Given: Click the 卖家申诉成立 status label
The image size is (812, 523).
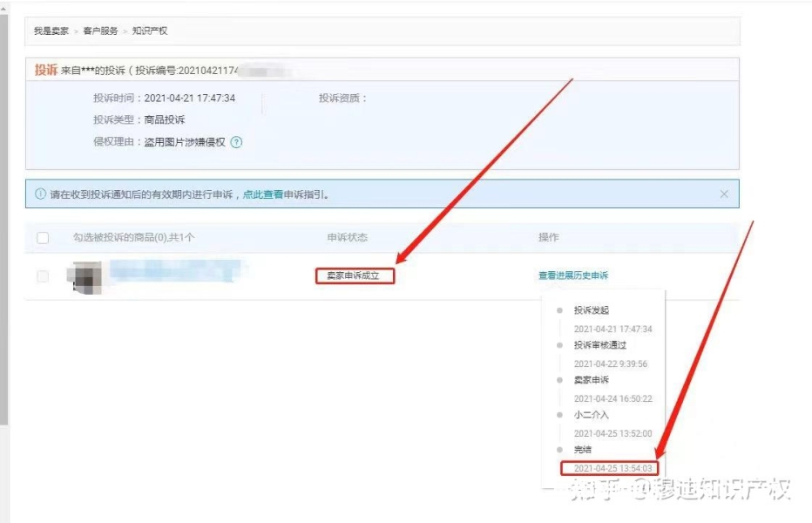Looking at the screenshot, I should 354,275.
